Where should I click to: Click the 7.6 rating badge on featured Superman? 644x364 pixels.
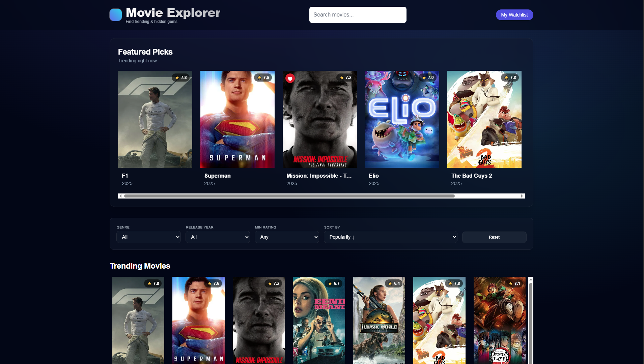click(x=263, y=78)
